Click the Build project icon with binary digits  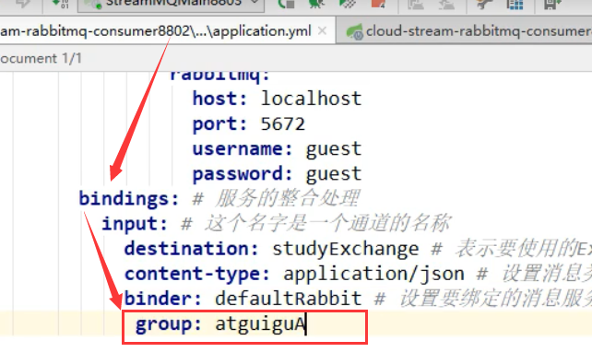[x=61, y=4]
